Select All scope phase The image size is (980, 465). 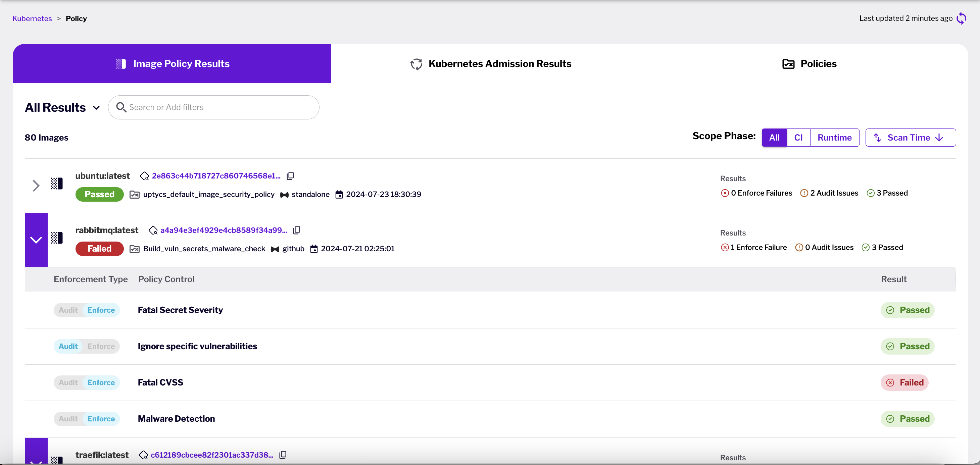click(x=774, y=138)
